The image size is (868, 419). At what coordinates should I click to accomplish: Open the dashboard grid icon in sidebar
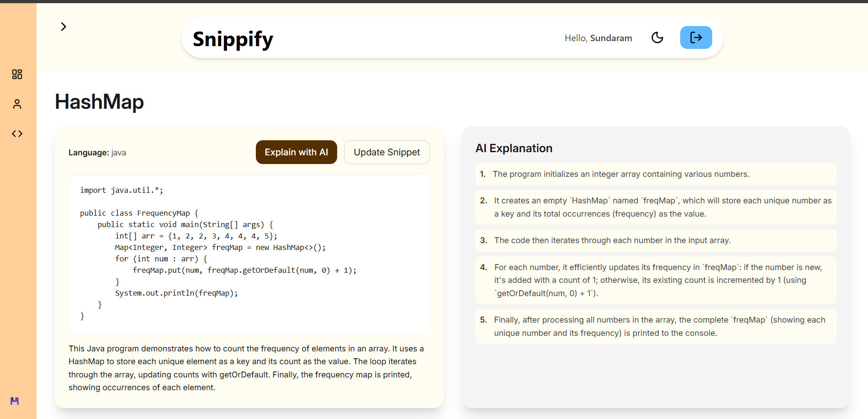pos(17,74)
